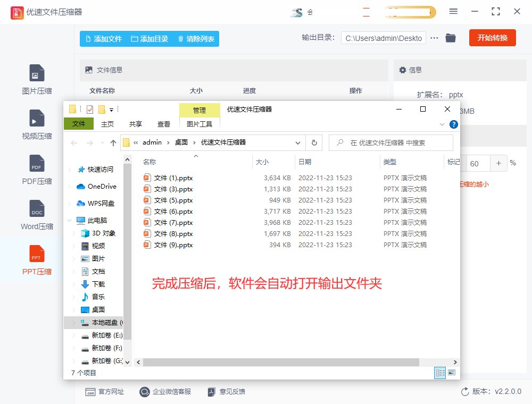Select OneDrive in navigation pane
The height and width of the screenshot is (404, 532).
(x=96, y=187)
